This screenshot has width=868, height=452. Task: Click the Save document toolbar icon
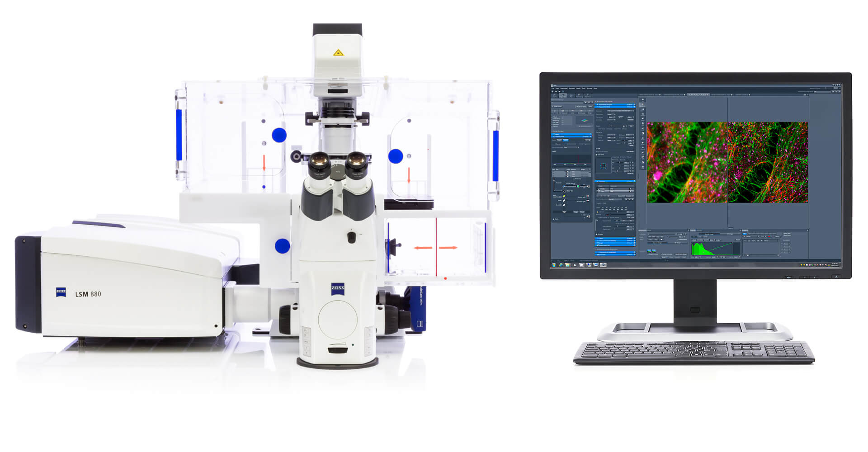pyautogui.click(x=560, y=91)
